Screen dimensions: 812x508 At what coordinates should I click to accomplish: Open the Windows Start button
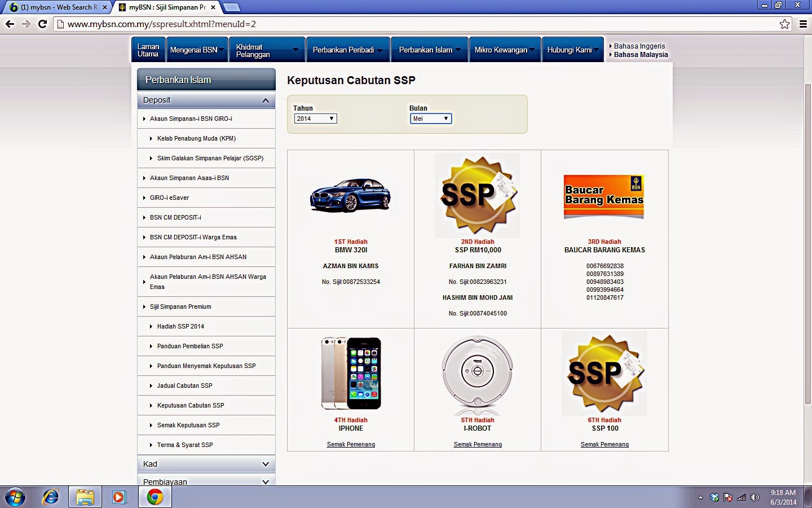15,497
